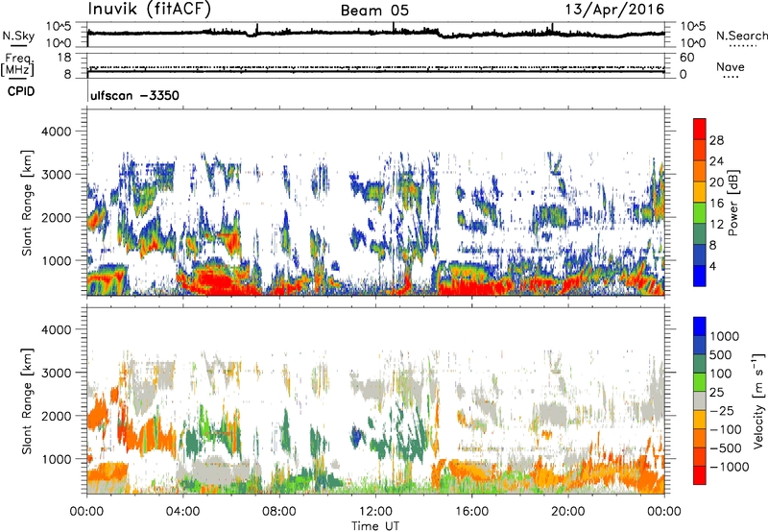Click the gray segment of Velocity colorbar
Viewport: 768px width, 532px height.
click(700, 400)
